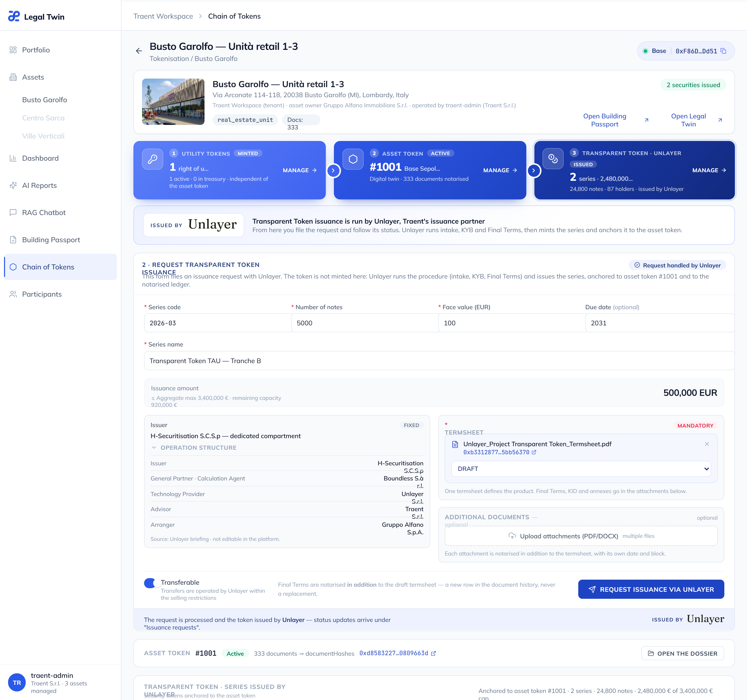Image resolution: width=747 pixels, height=700 pixels.
Task: Click the Upload attachments (PDF/DOCX) drop zone
Action: tap(581, 536)
